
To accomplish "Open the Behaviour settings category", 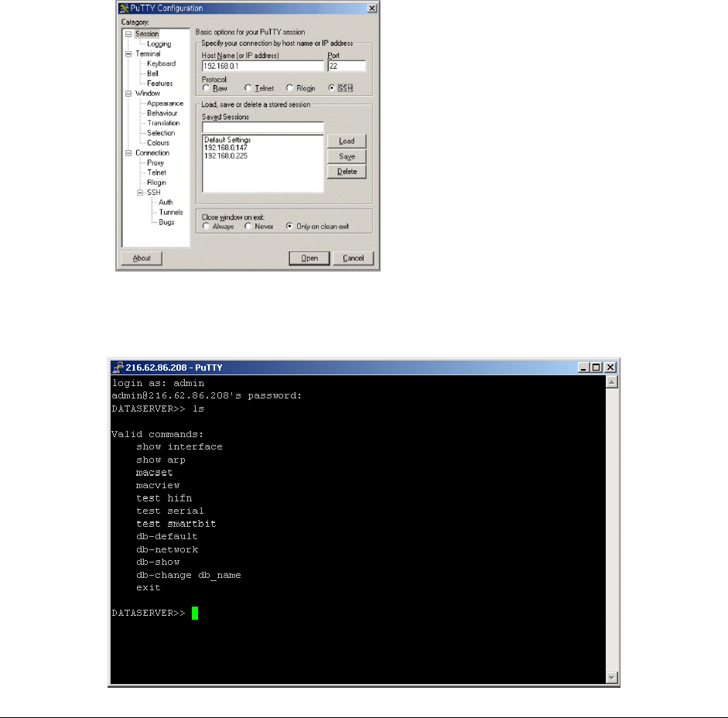I will pos(162,113).
